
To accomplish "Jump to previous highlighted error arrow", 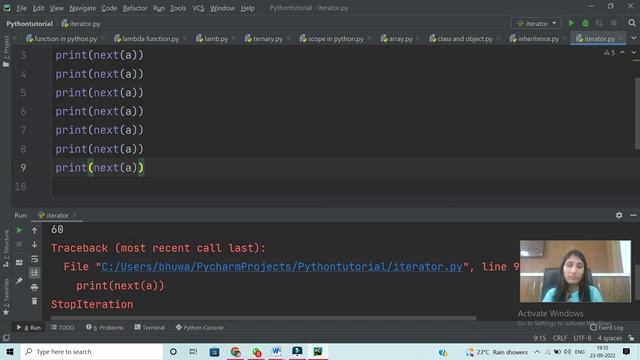I will 622,52.
